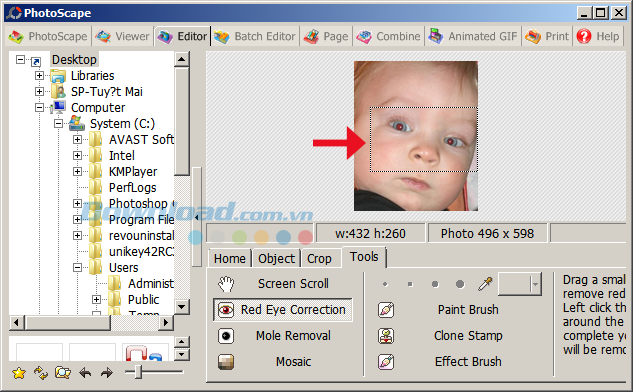Collapse the Computer node

click(x=39, y=107)
